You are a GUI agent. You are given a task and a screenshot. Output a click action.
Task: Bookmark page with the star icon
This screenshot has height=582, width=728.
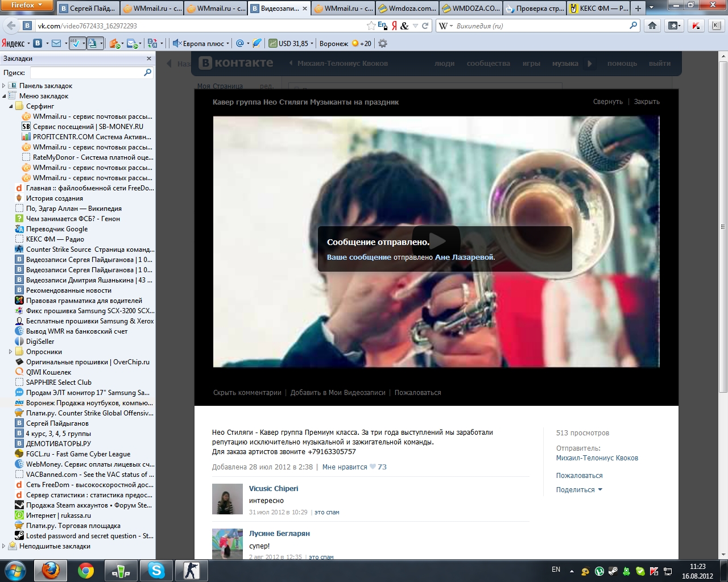coord(371,26)
